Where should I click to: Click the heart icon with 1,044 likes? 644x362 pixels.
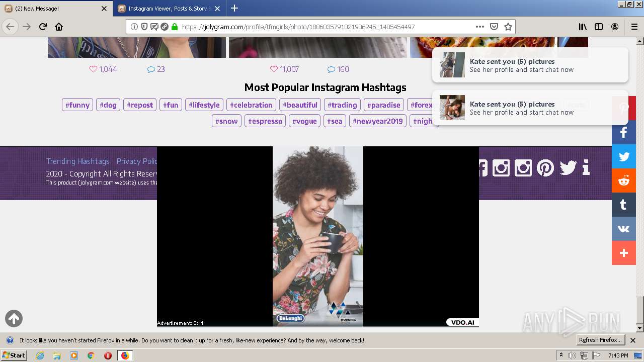(x=93, y=69)
